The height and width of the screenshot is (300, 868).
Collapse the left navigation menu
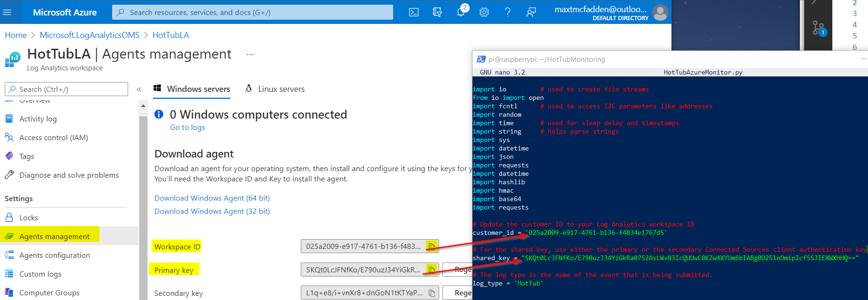(x=139, y=89)
